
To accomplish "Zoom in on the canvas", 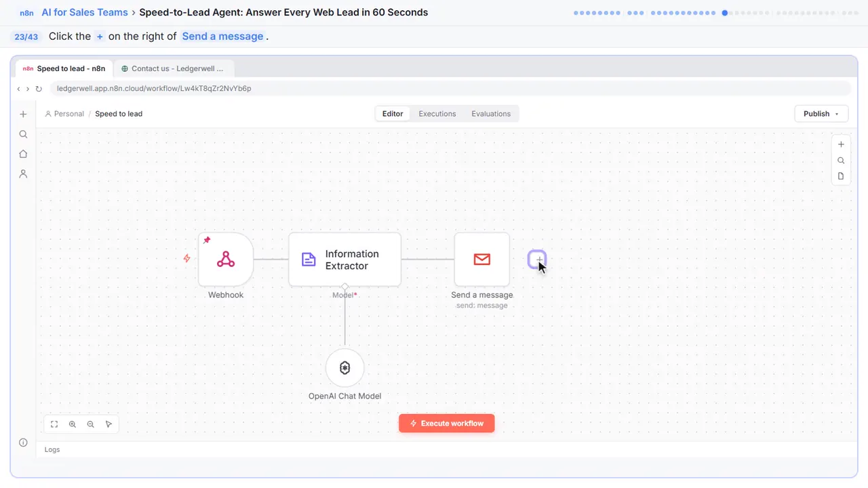I will (x=73, y=424).
